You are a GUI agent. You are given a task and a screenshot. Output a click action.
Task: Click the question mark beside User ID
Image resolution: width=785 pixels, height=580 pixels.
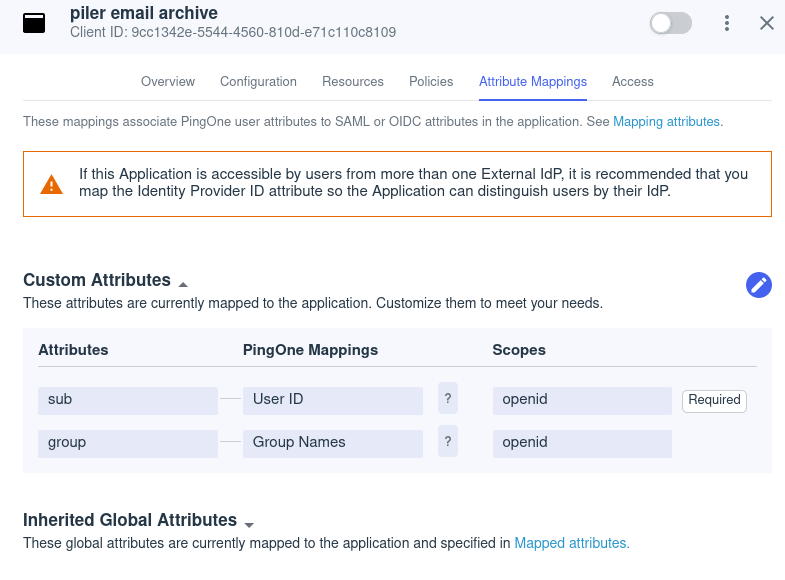[448, 399]
